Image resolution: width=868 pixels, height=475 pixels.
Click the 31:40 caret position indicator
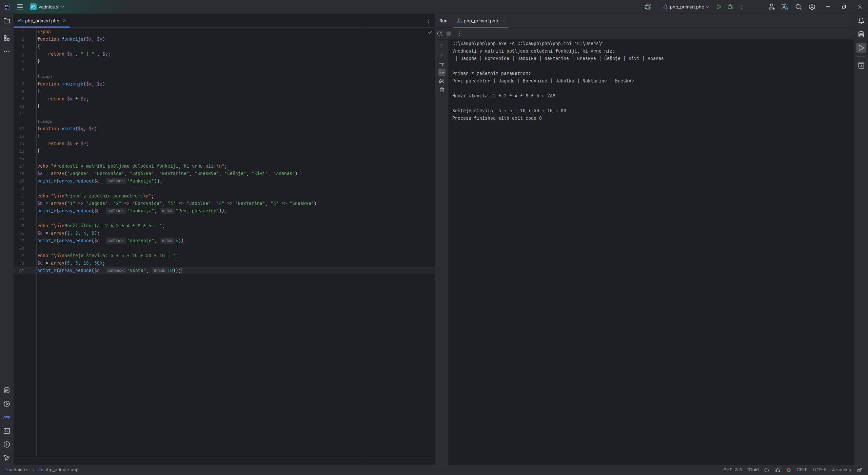point(753,470)
